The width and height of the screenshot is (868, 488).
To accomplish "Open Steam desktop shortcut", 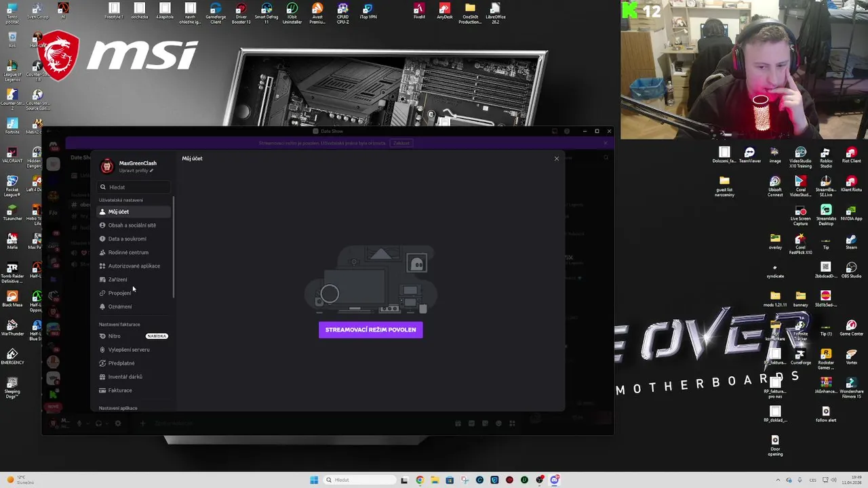I will pos(851,242).
